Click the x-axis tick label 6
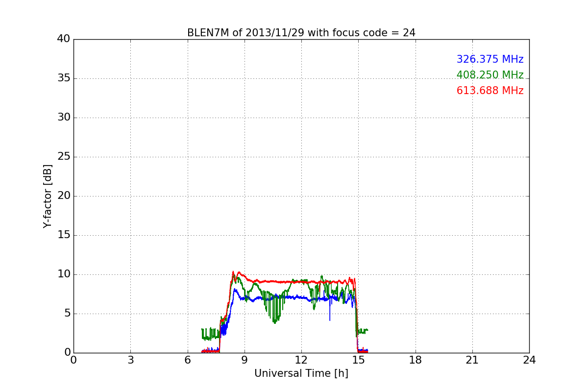The width and height of the screenshot is (588, 392). 187,360
